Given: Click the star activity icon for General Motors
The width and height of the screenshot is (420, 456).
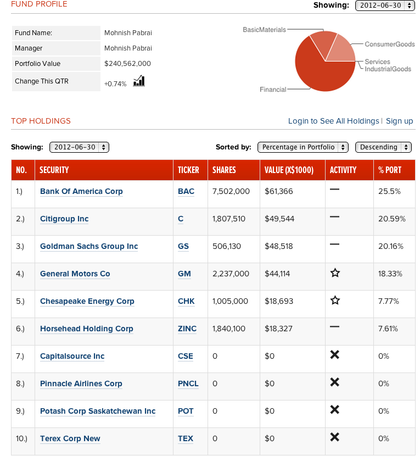Looking at the screenshot, I should pyautogui.click(x=335, y=273).
